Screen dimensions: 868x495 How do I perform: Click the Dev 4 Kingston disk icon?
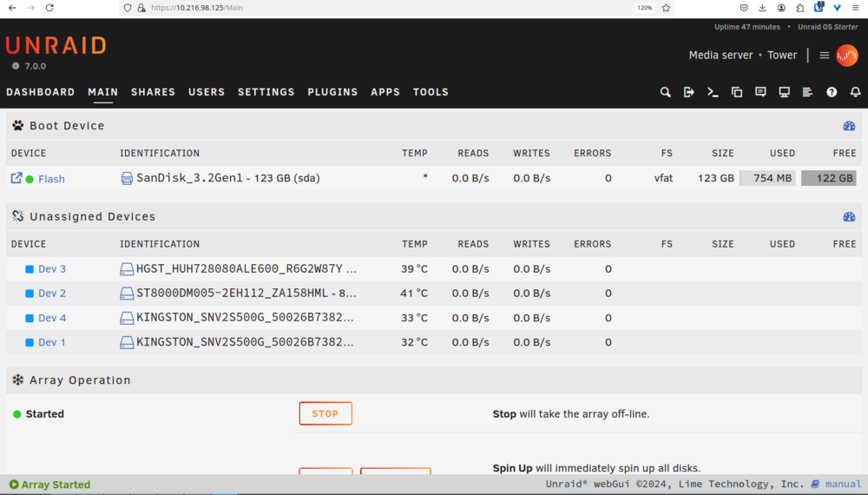coord(126,318)
